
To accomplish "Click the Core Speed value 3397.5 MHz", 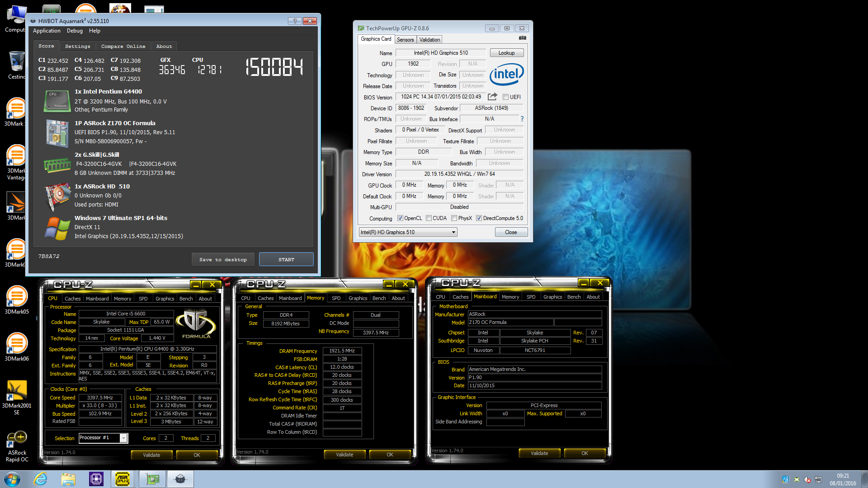I will click(x=100, y=398).
